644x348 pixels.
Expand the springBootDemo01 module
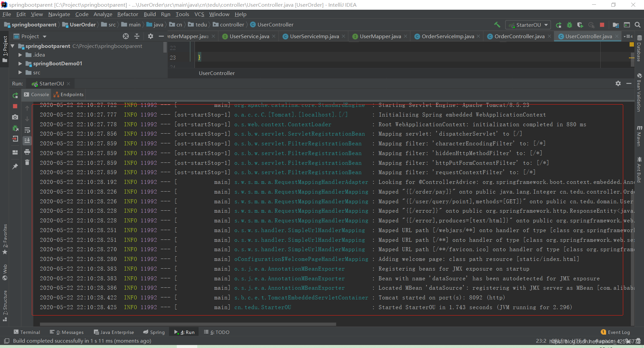pos(20,63)
